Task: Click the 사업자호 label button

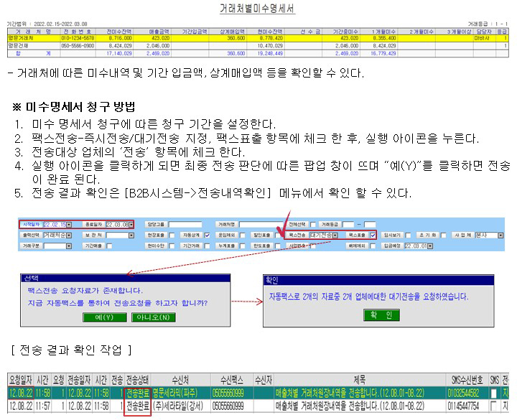Action: [x=297, y=246]
